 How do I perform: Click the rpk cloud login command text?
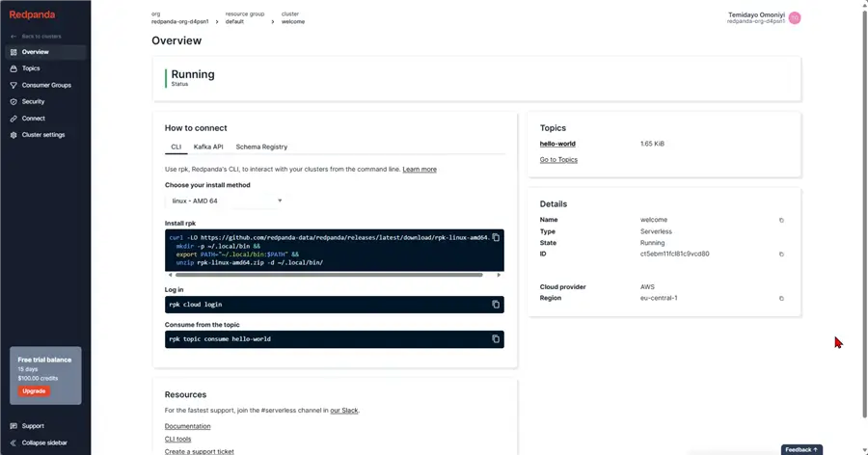coord(196,305)
